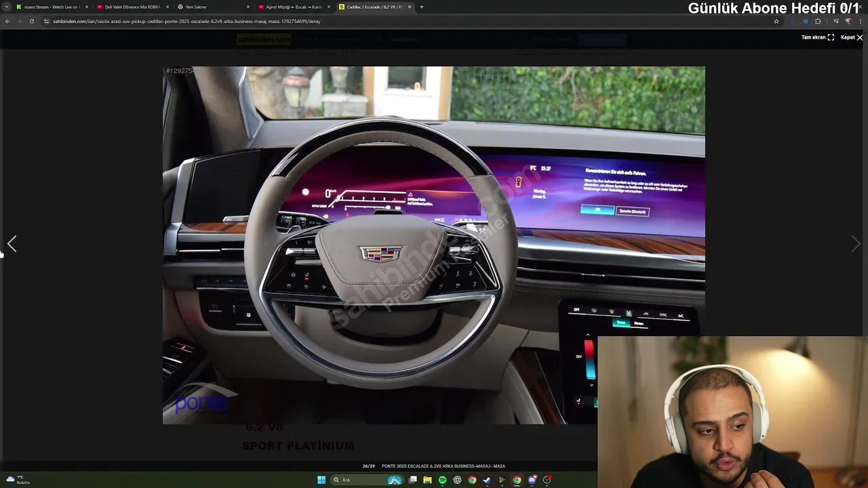
Task: Open the Windows Start menu
Action: tap(321, 480)
